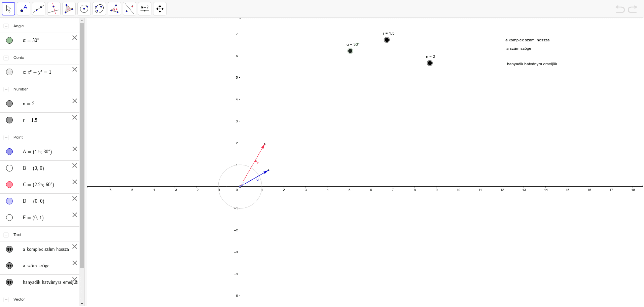Select the Move Graphics View tool
This screenshot has width=644, height=307.
(160, 8)
